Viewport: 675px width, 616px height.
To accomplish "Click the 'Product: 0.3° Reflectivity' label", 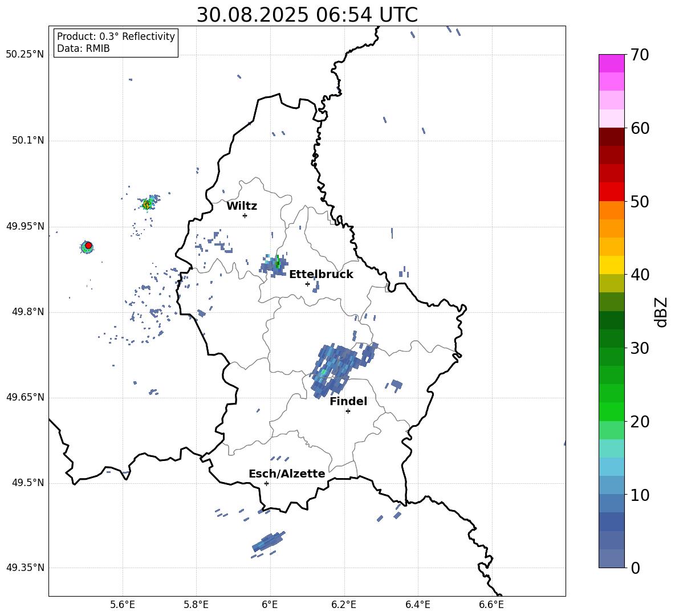I will (116, 36).
